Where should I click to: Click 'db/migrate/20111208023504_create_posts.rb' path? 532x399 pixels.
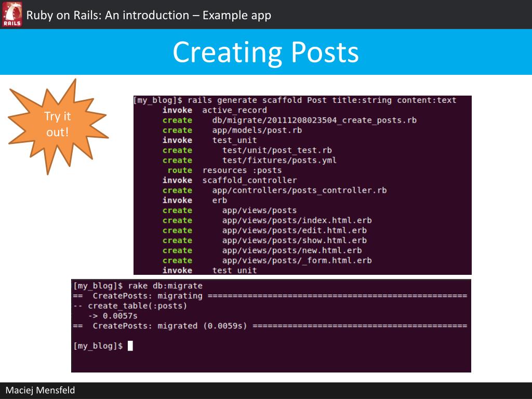[314, 121]
